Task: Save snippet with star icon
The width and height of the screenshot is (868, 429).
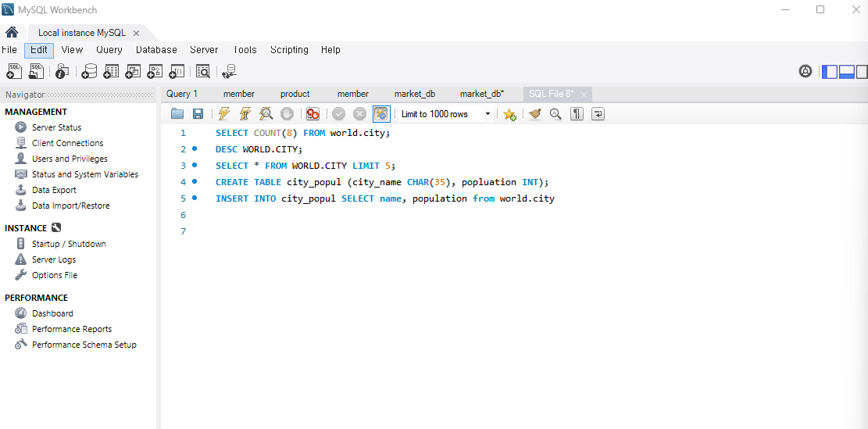Action: (x=509, y=115)
